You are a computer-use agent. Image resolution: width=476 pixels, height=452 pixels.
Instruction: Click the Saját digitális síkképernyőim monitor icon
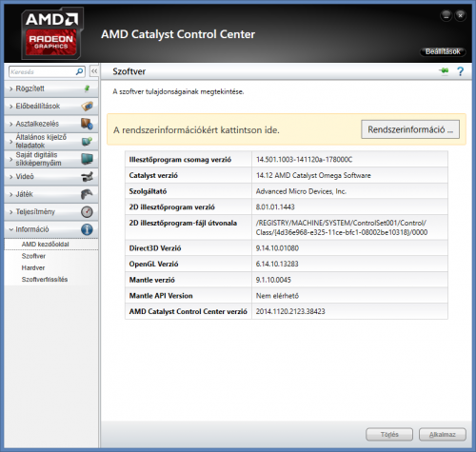tap(87, 159)
